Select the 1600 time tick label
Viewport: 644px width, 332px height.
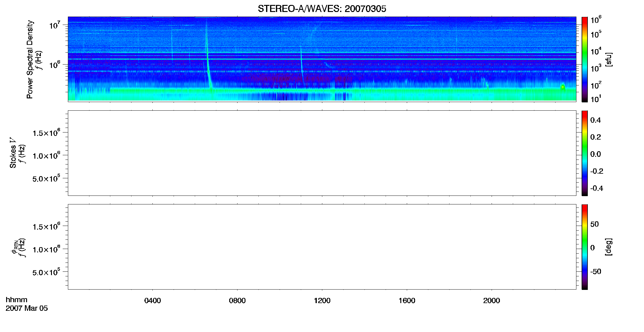coord(407,301)
